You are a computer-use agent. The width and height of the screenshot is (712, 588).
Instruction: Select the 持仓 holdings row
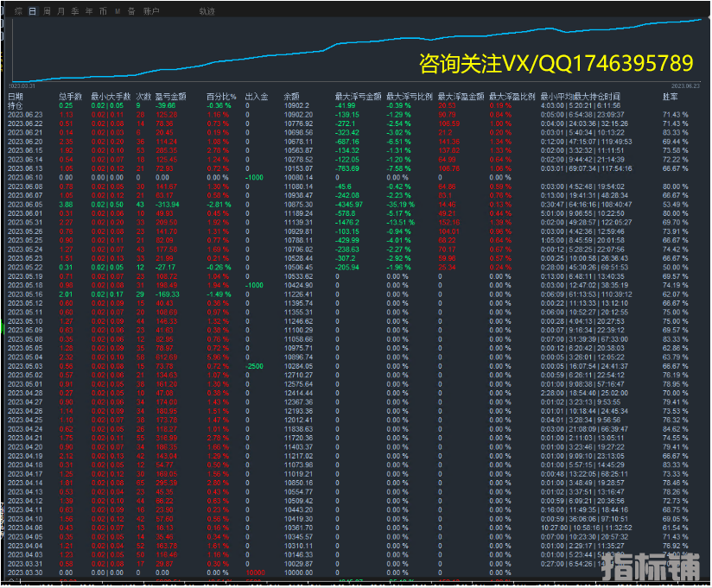pos(16,105)
